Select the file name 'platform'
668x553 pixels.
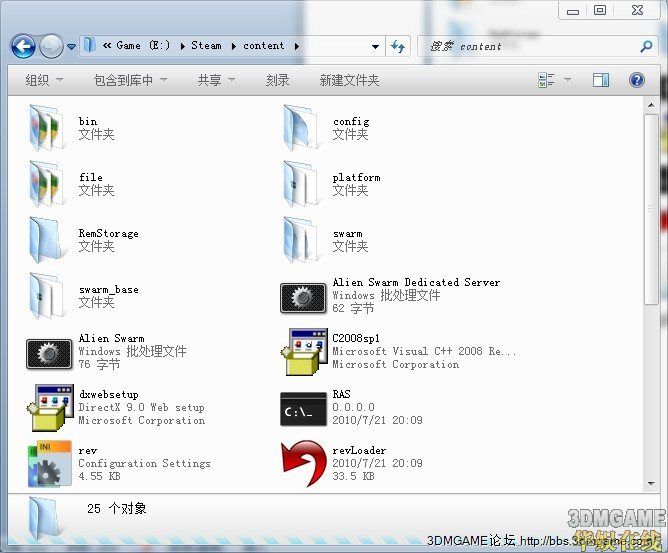click(x=357, y=178)
